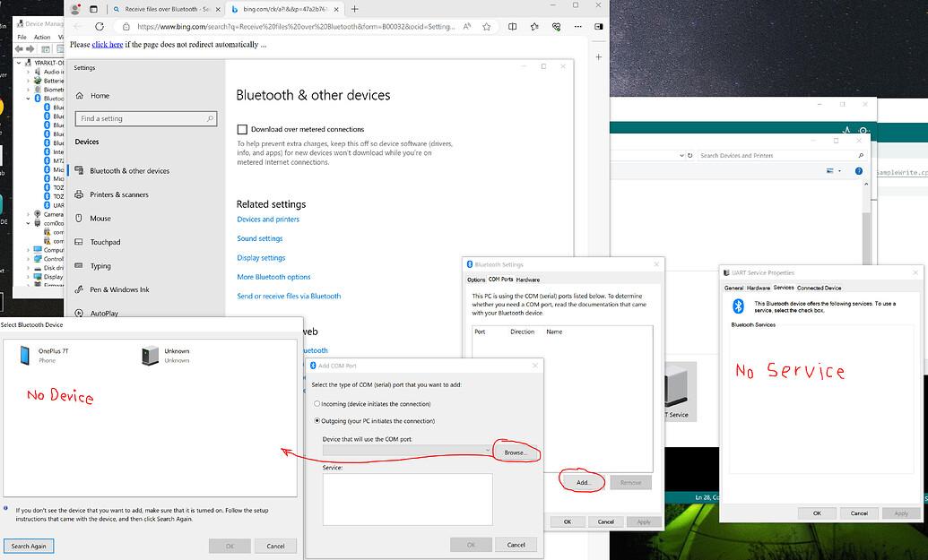Screen dimensions: 928x560
Task: Click Browse in the Add COM Port dialog
Action: point(516,452)
